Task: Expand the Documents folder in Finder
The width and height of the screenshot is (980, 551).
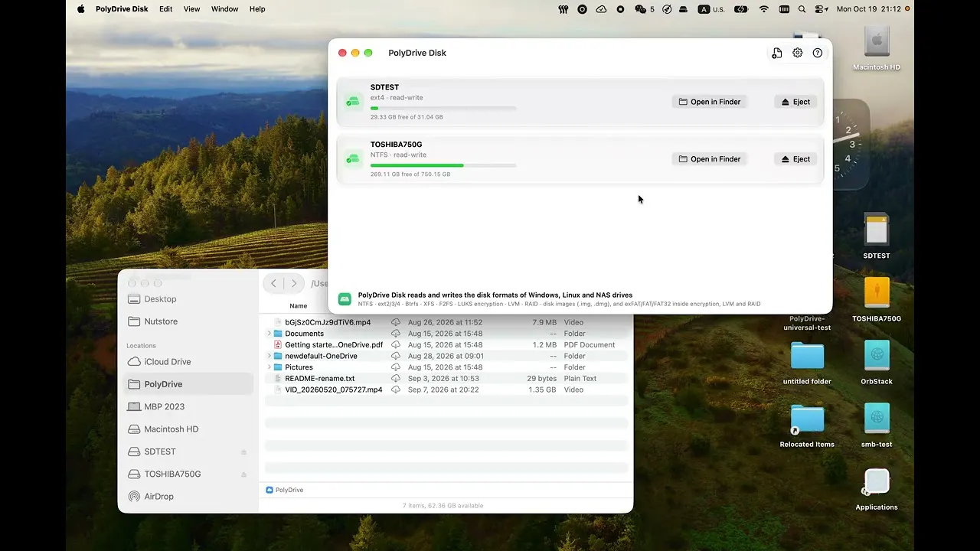Action: coord(269,334)
